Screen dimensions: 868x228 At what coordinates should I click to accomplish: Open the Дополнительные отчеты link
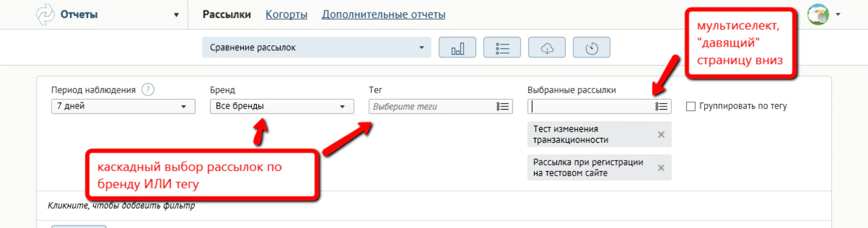point(383,15)
